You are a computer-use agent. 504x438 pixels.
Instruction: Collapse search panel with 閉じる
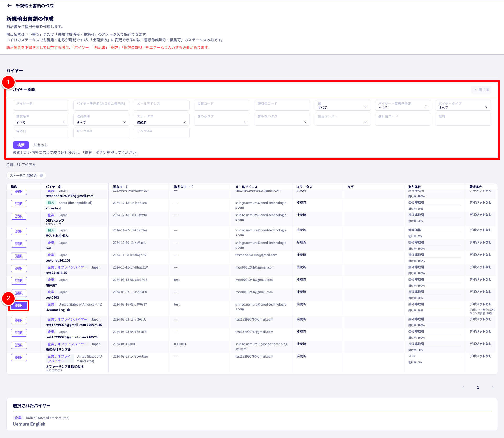(x=481, y=90)
